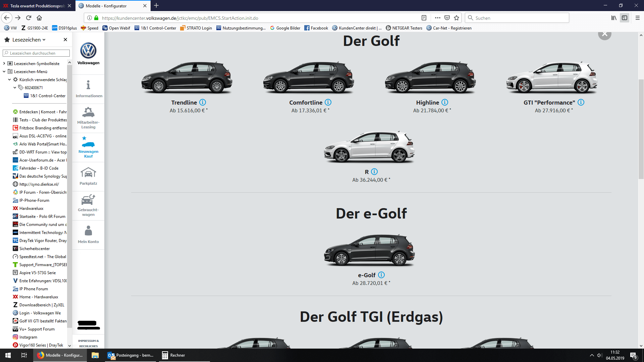Open the Informationen sidebar section
644x362 pixels.
tap(89, 89)
